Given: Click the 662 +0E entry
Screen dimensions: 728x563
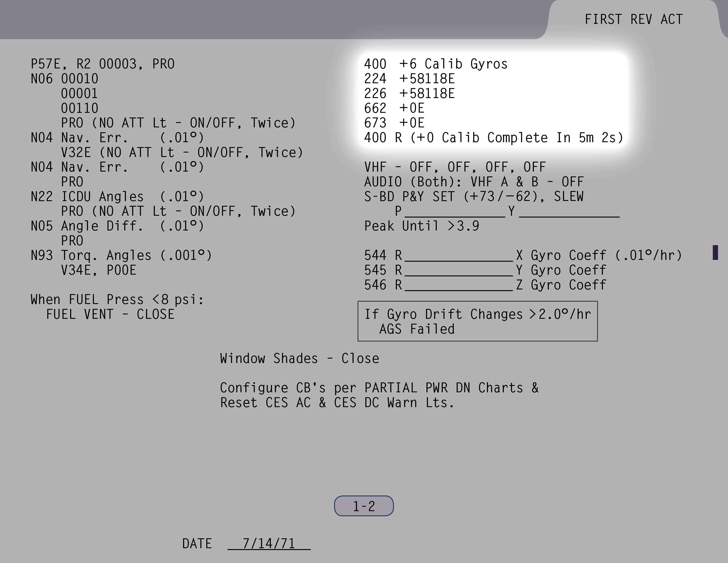Looking at the screenshot, I should (394, 108).
